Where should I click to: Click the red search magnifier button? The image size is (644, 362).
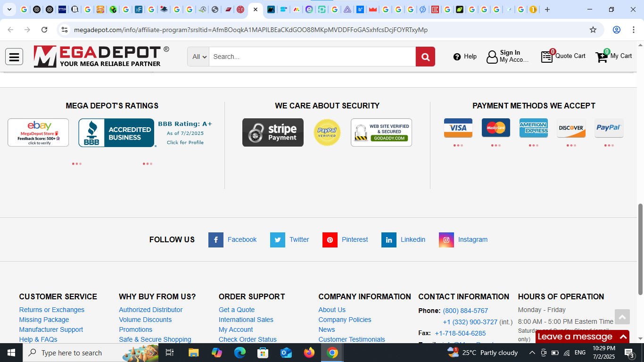tap(425, 57)
